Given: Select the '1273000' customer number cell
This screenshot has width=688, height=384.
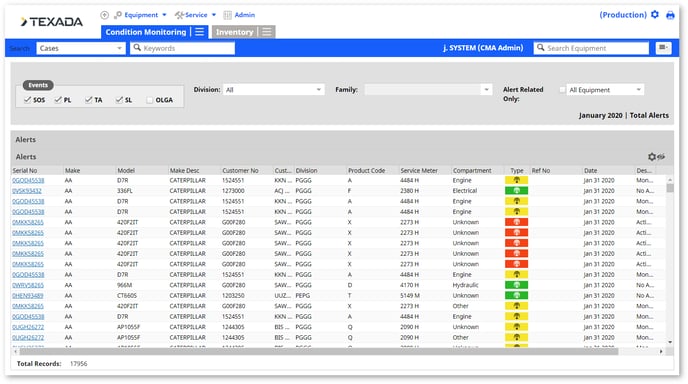Looking at the screenshot, I should click(x=233, y=191).
